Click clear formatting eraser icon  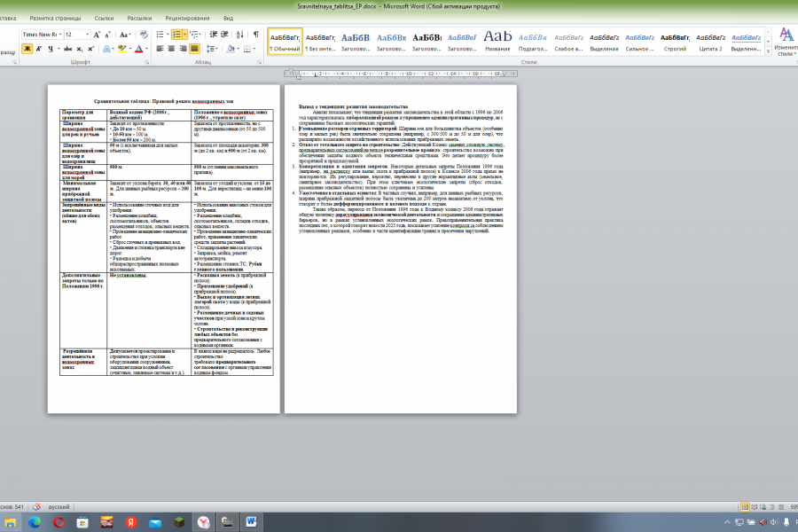coord(144,34)
